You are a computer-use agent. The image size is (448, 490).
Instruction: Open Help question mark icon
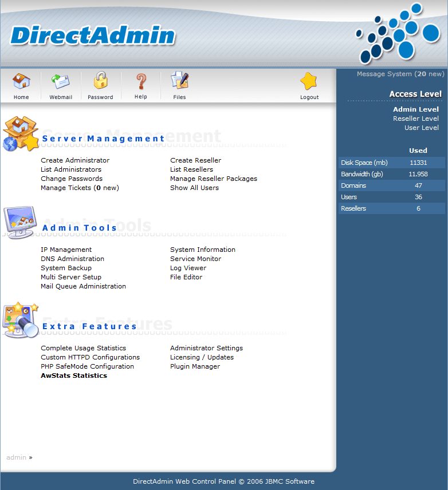141,81
